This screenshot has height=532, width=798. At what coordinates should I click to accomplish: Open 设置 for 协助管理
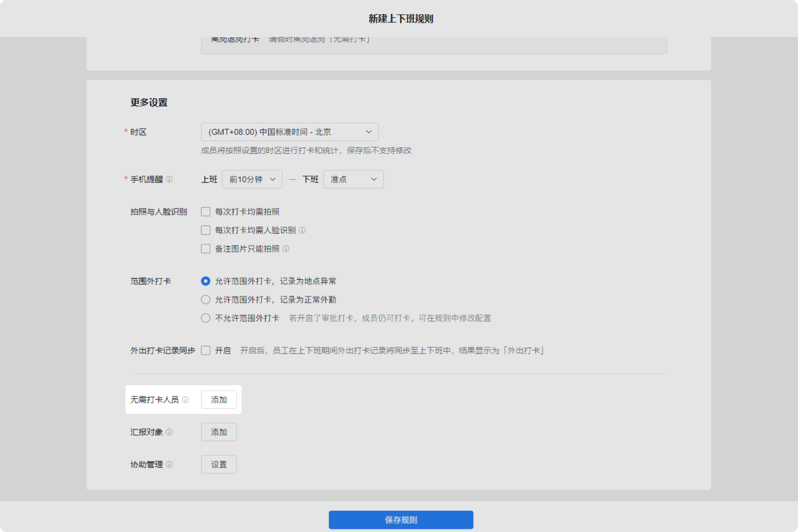point(219,464)
